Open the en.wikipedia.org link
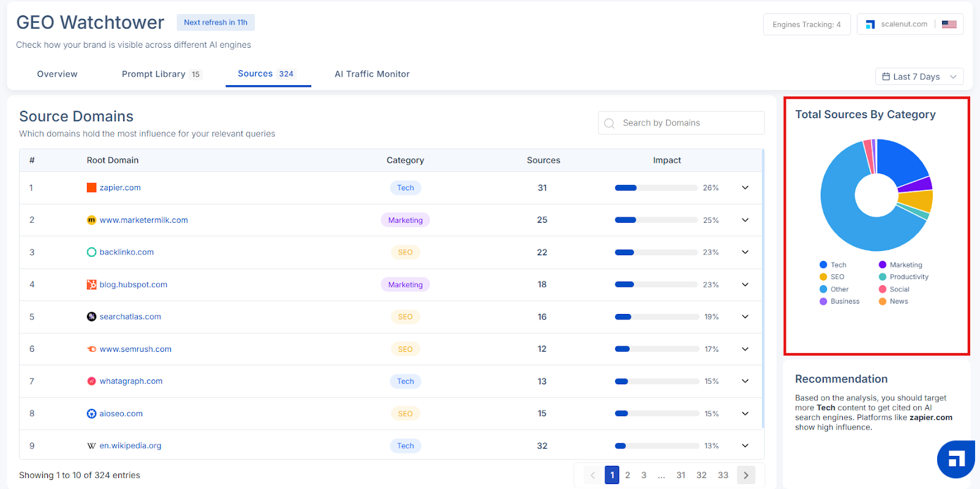 pos(130,446)
